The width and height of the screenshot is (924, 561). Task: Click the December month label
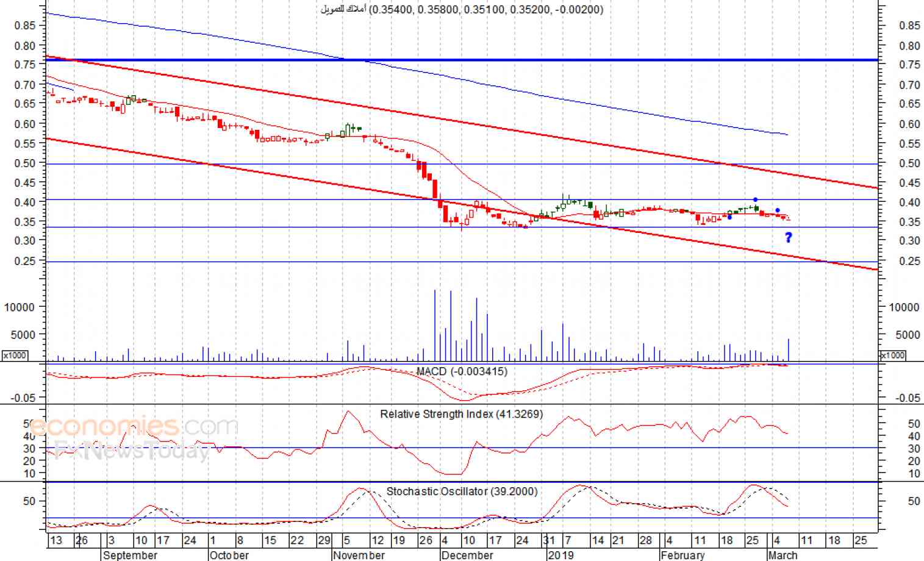click(x=467, y=555)
